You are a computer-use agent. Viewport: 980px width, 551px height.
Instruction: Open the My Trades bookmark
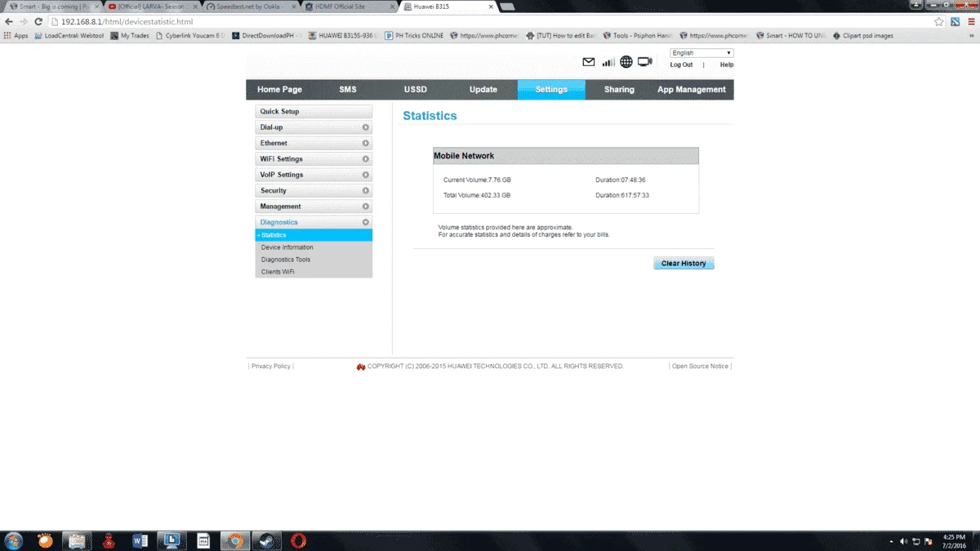pos(130,36)
